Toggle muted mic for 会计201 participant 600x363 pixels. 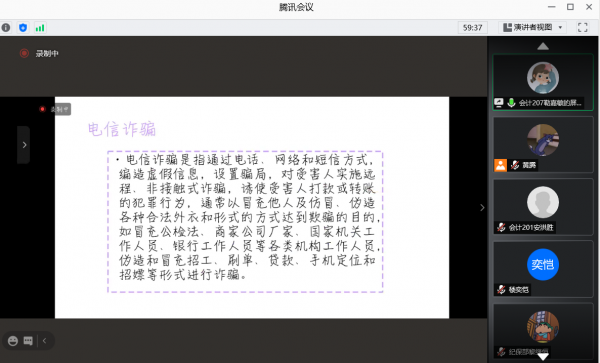501,228
